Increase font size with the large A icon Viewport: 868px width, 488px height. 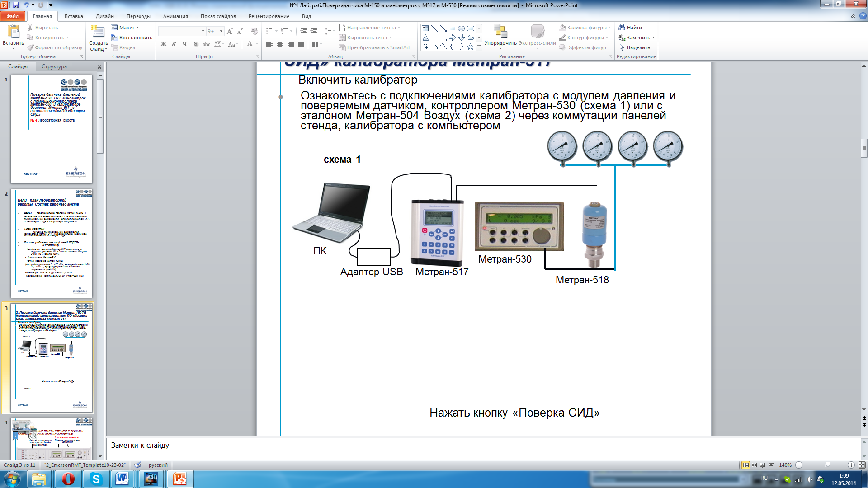coord(230,31)
